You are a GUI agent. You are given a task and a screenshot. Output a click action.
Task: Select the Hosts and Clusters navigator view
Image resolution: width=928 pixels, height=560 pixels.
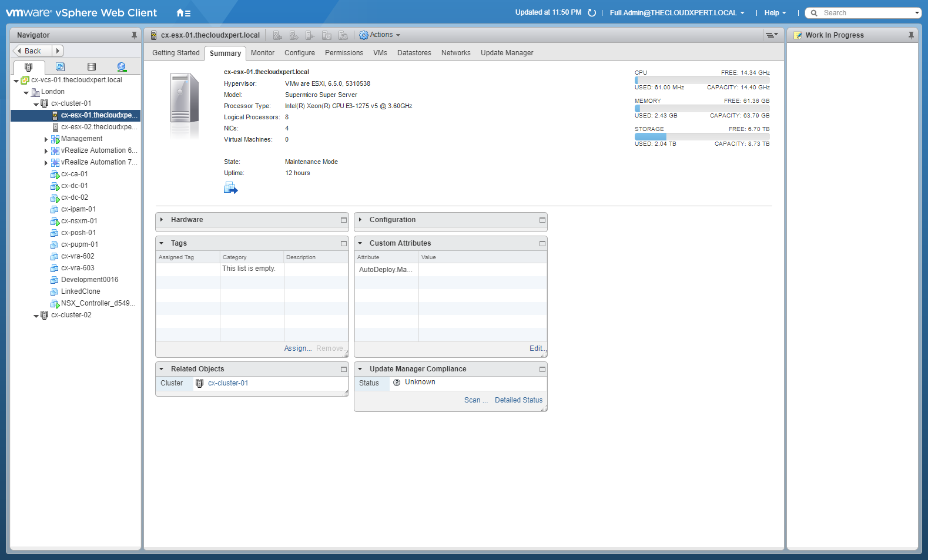28,67
